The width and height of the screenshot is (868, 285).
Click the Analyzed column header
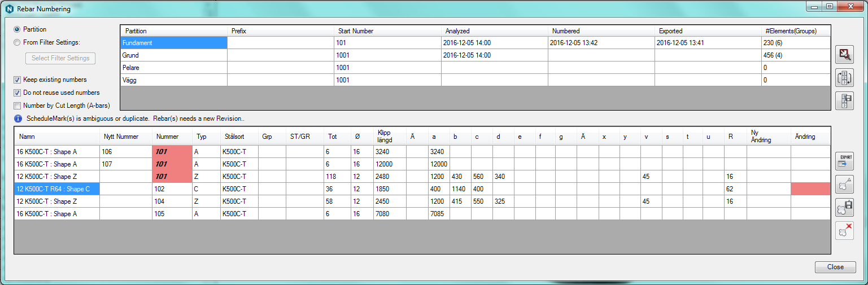tap(494, 31)
